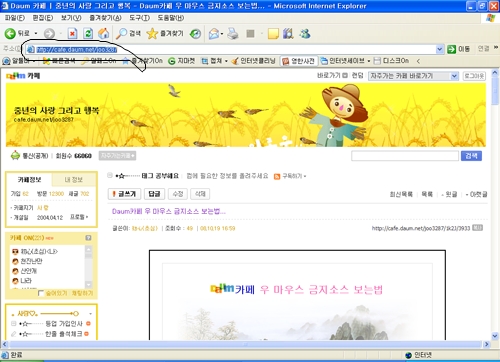Click the 채팅하기 chat link
500x362 pixels.
[x=83, y=293]
